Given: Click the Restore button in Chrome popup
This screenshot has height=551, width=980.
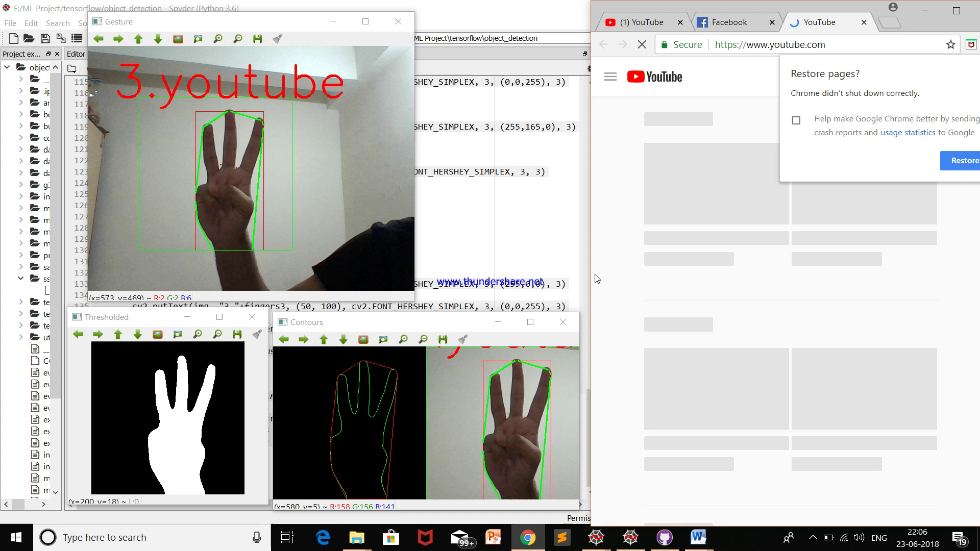Looking at the screenshot, I should pos(963,161).
